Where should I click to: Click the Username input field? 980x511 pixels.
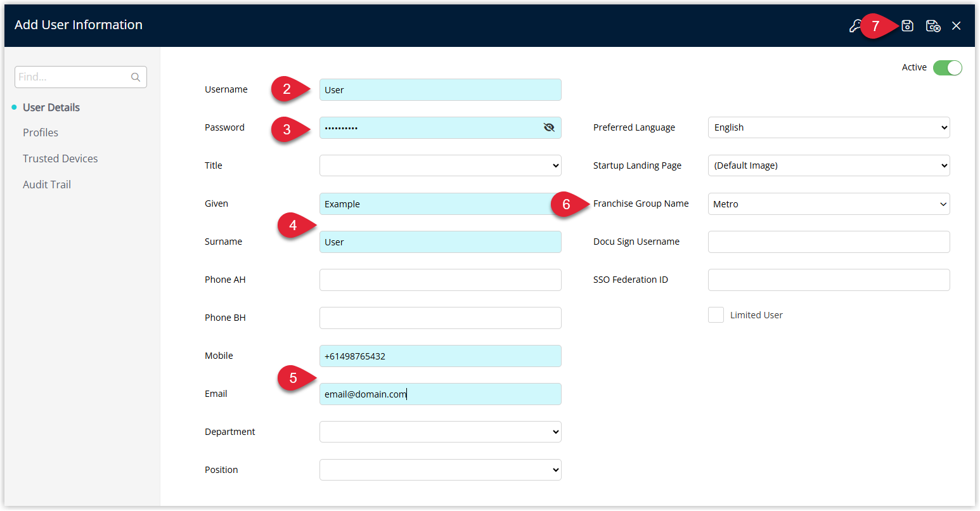pos(440,89)
